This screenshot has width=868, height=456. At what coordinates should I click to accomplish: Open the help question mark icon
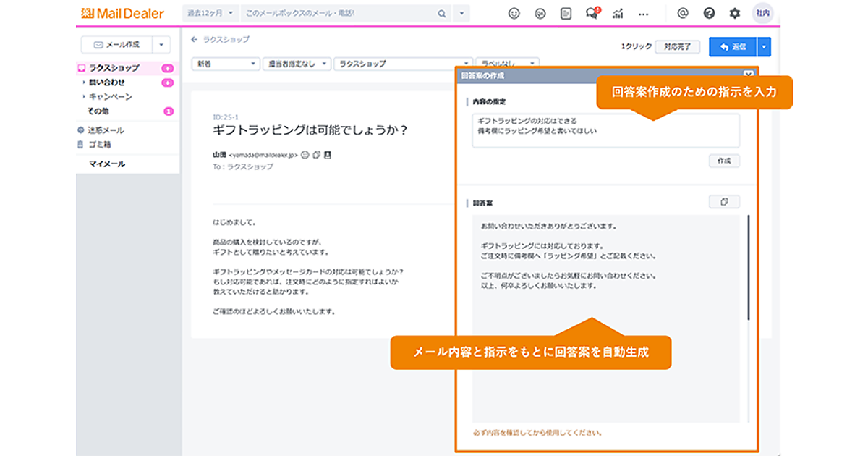[x=709, y=13]
